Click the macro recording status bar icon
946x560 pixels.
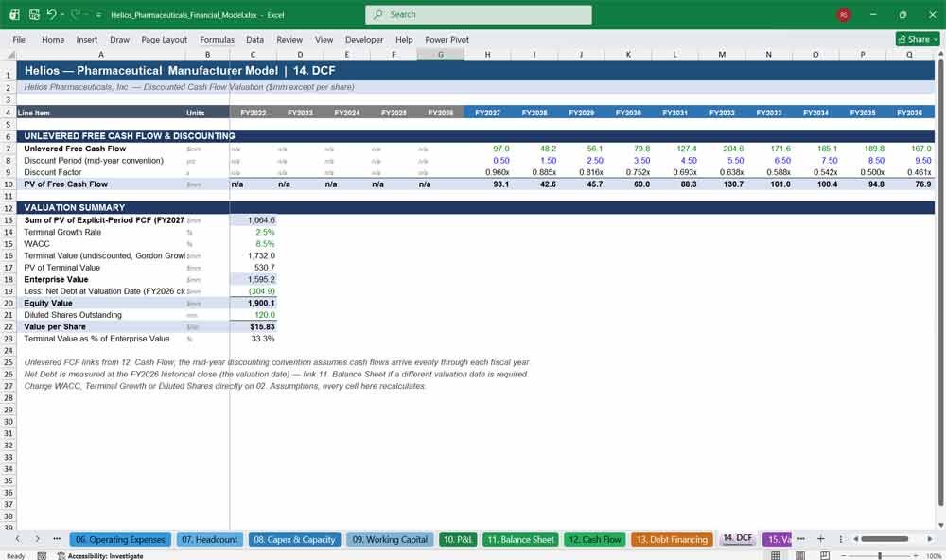pos(42,556)
